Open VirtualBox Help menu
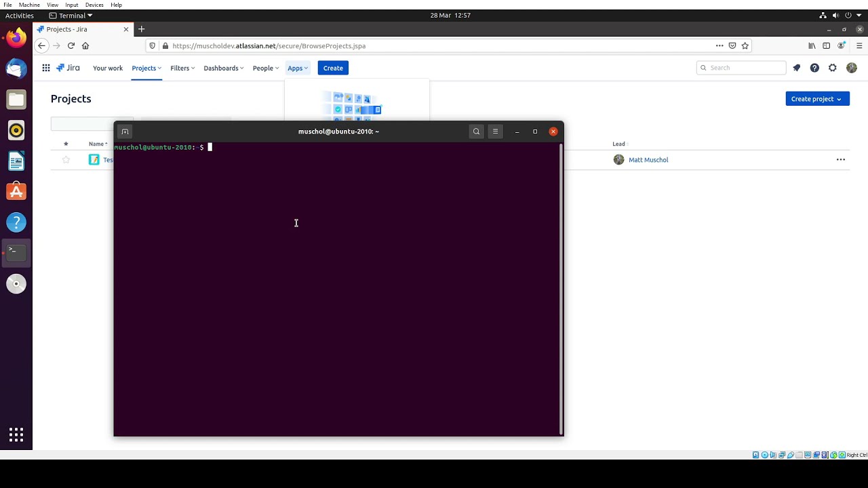 click(117, 5)
